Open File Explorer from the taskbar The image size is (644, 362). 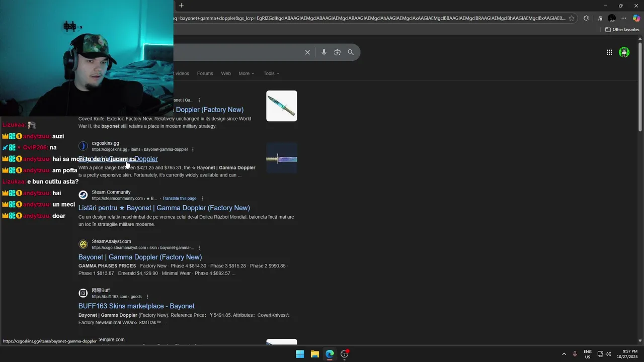(314, 354)
